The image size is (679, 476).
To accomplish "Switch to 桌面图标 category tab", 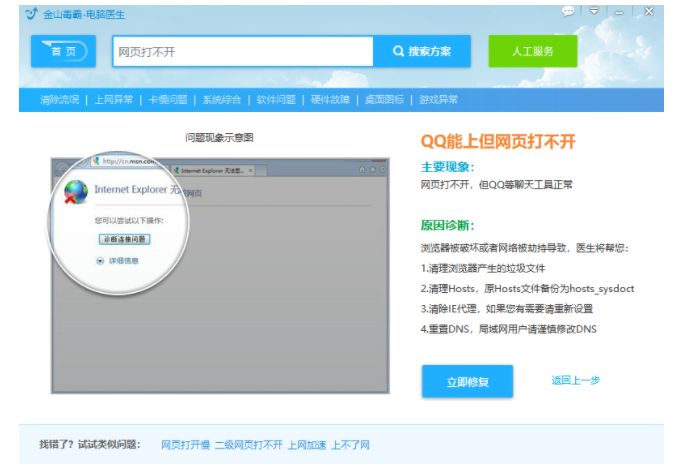I will pyautogui.click(x=384, y=100).
